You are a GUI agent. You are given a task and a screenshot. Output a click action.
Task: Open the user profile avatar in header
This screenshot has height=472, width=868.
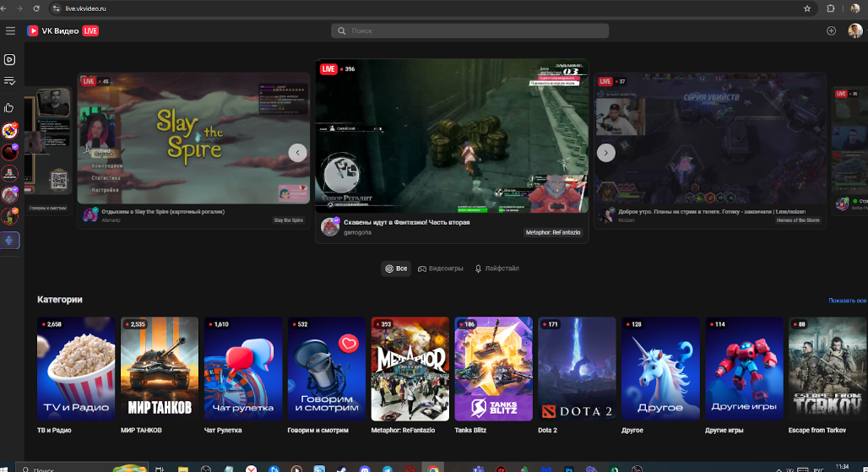pos(854,31)
